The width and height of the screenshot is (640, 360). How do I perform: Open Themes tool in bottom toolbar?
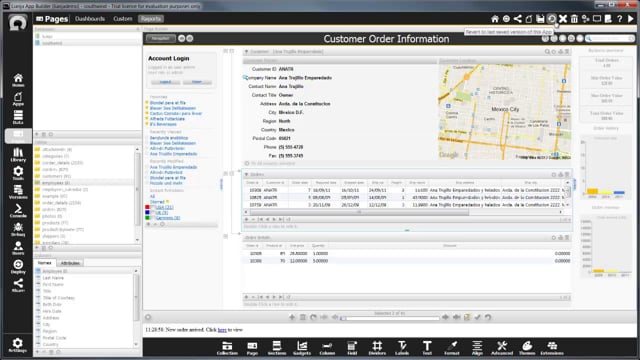(527, 348)
